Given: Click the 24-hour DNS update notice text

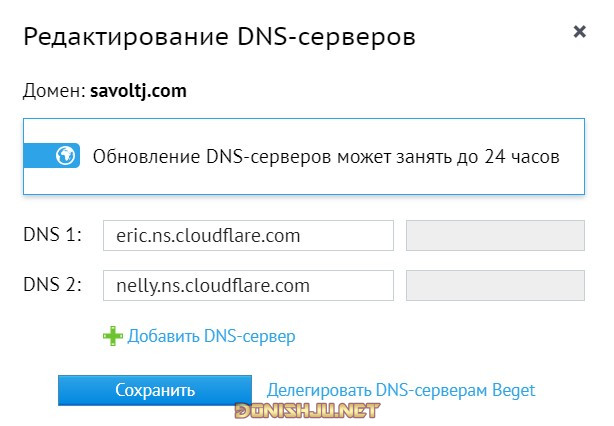Looking at the screenshot, I should click(326, 157).
